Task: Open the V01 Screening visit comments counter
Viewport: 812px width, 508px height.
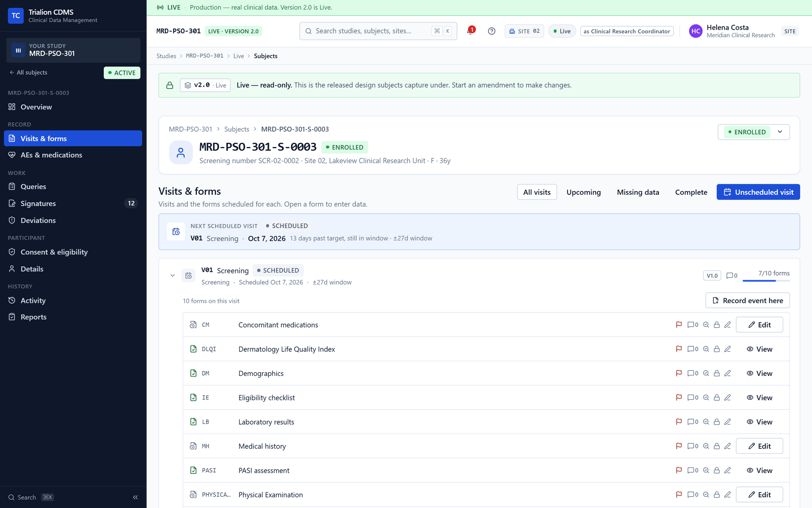Action: coord(732,276)
